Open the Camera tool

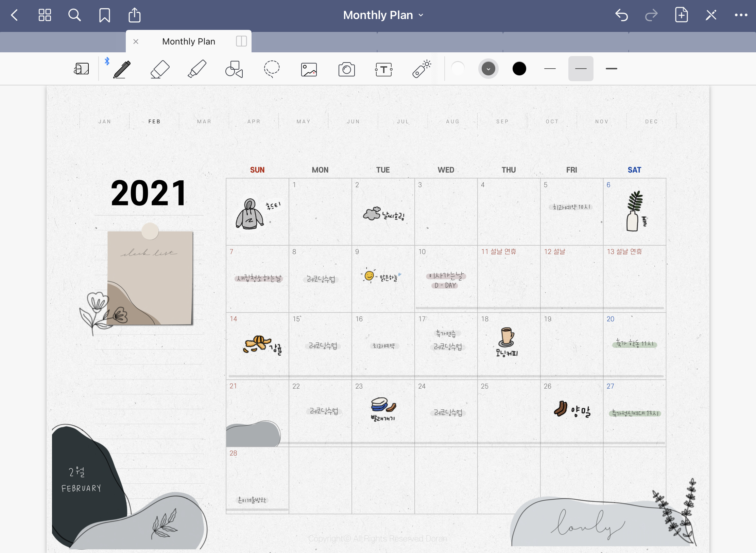(346, 69)
